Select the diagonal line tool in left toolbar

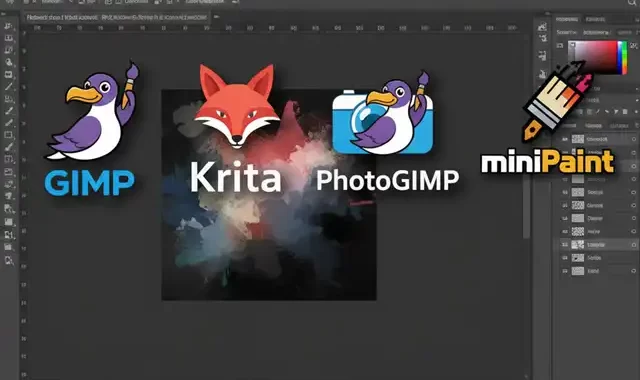tap(9, 87)
